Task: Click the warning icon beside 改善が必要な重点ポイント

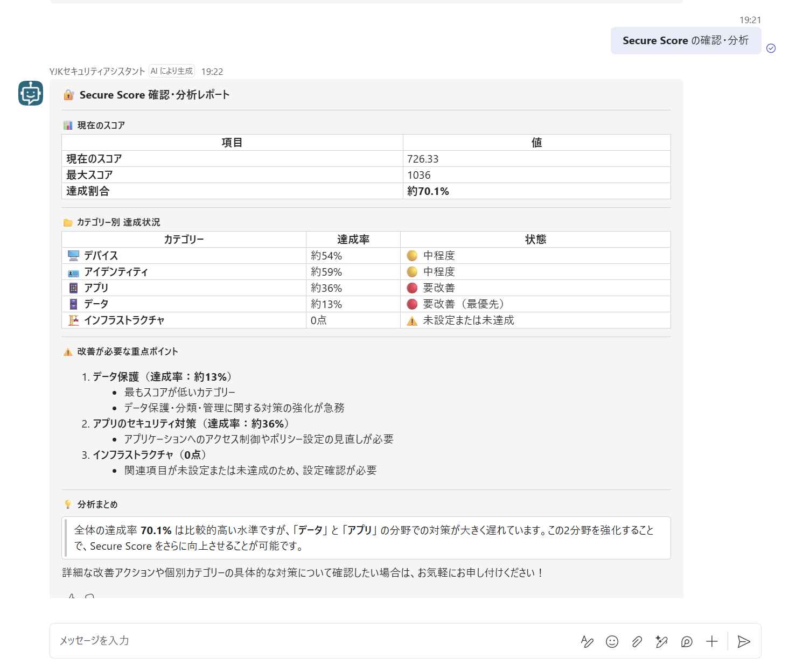Action: [x=68, y=352]
